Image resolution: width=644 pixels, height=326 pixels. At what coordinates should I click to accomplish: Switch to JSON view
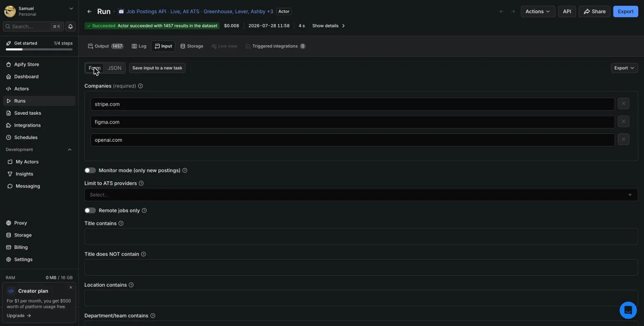114,68
